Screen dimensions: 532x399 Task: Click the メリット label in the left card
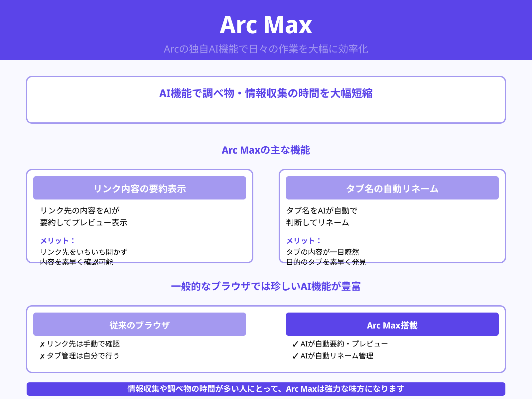click(57, 240)
